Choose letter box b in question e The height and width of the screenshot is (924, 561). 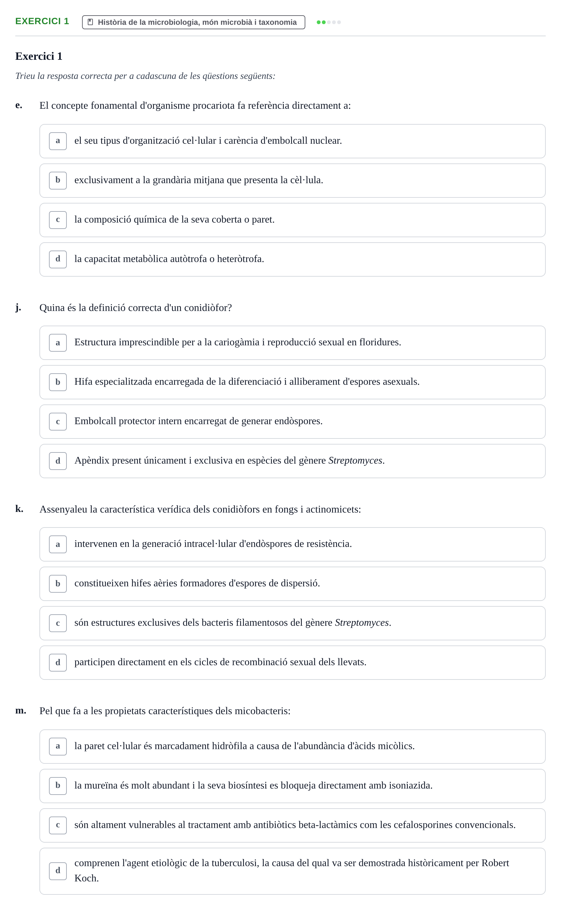pos(58,180)
